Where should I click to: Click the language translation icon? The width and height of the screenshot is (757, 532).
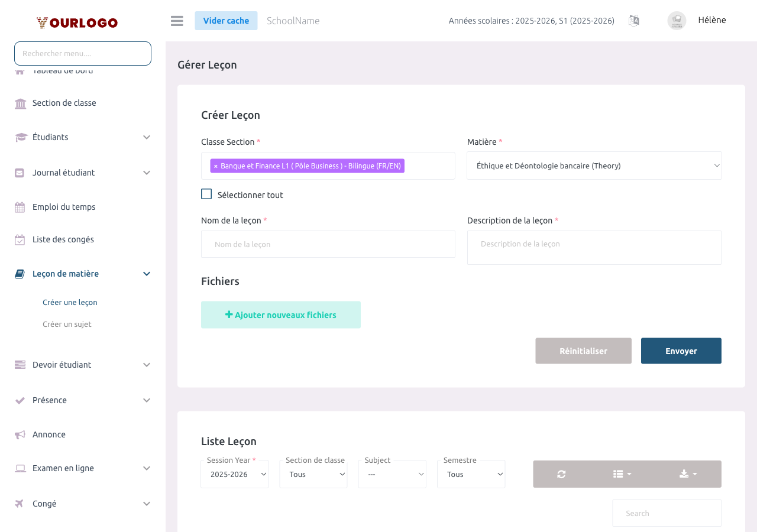click(x=633, y=21)
